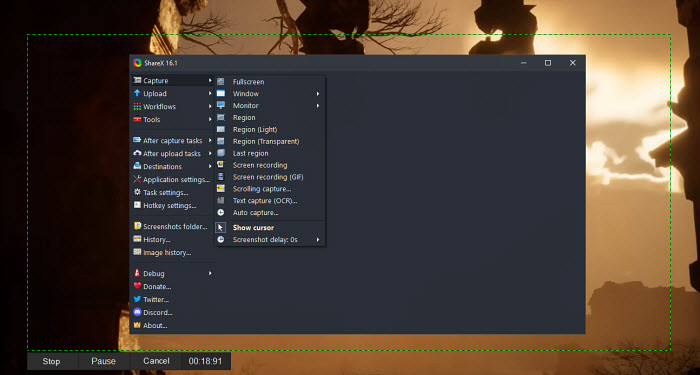Toggle the Show cursor option

coord(270,227)
